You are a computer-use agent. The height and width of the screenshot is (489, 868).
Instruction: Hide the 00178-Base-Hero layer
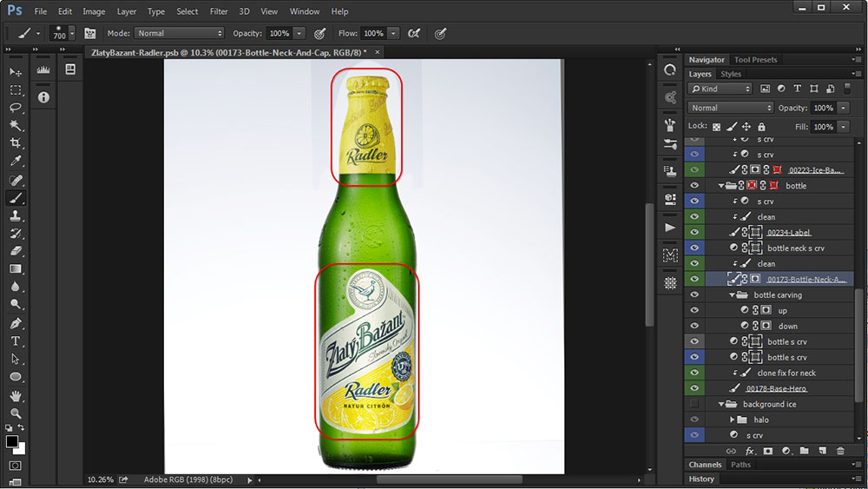pos(694,388)
